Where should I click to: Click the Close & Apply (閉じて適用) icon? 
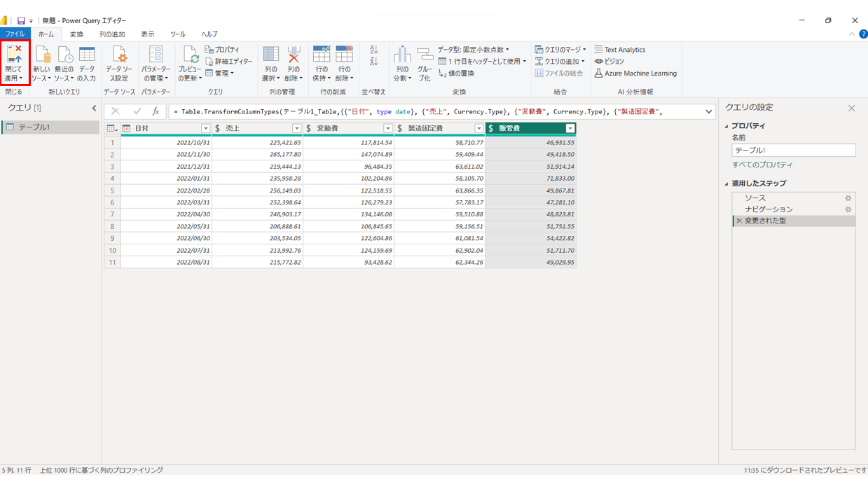tap(14, 55)
